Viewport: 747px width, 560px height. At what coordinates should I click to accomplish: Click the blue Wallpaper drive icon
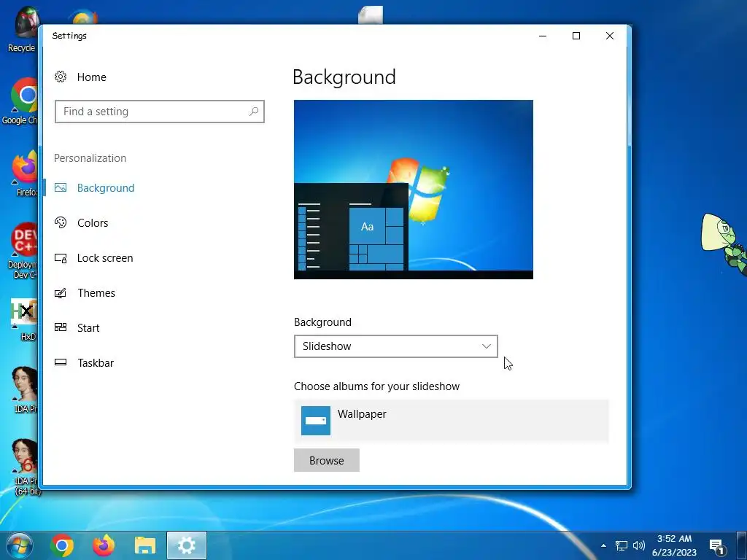(x=316, y=421)
